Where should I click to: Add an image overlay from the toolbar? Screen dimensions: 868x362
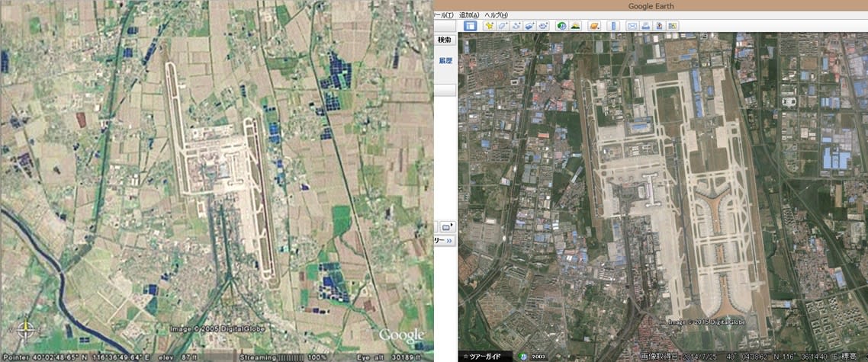(530, 25)
